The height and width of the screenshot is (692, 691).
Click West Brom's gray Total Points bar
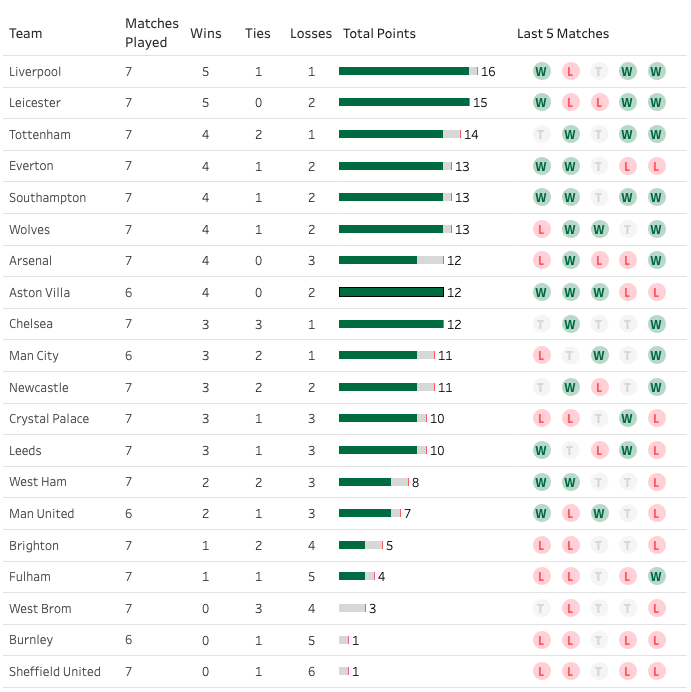[352, 608]
